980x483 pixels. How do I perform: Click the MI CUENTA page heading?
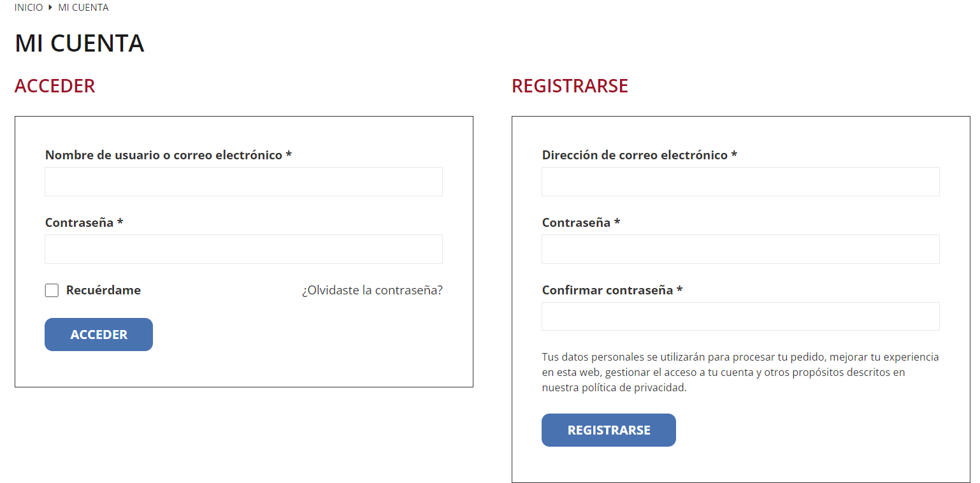pos(80,43)
